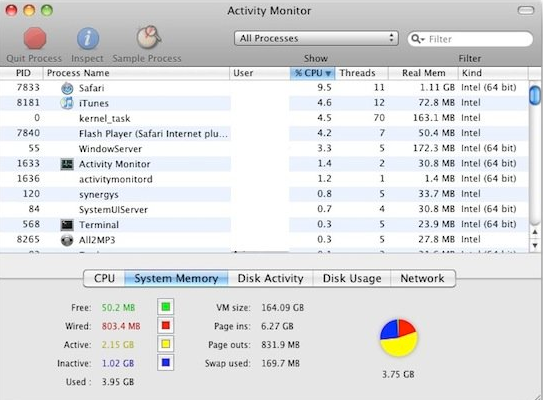This screenshot has width=543, height=400.
Task: Switch to the CPU tab
Action: [104, 278]
